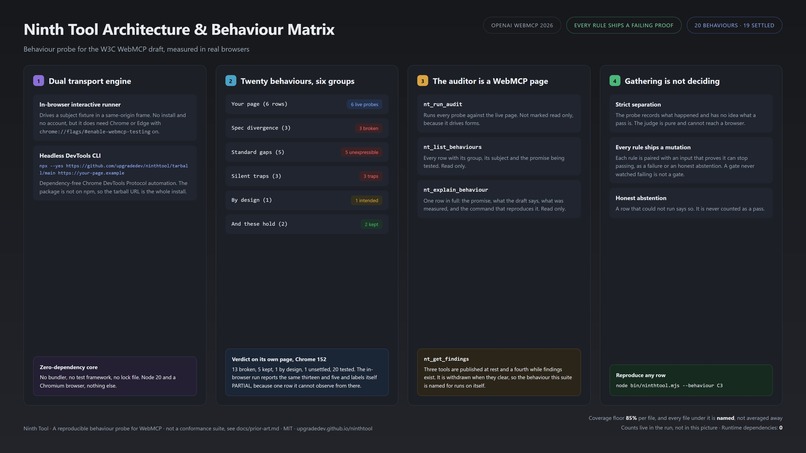Open the upgradedev.github.io/ninthtool footer link
This screenshot has width=806, height=453.
(x=334, y=428)
